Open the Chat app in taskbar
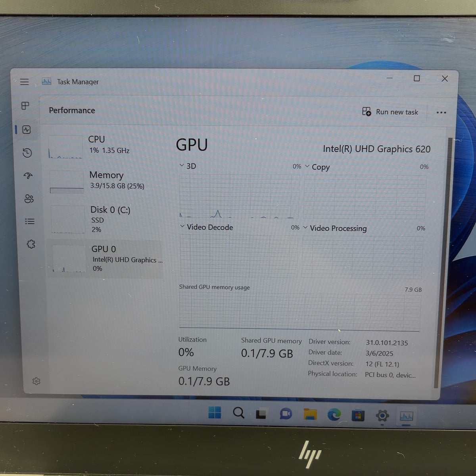 [x=286, y=414]
